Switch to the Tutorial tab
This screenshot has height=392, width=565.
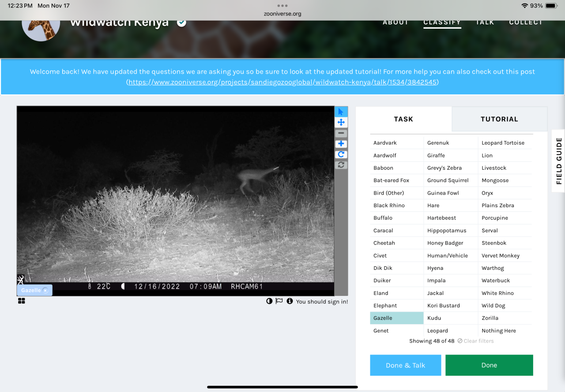pyautogui.click(x=499, y=119)
